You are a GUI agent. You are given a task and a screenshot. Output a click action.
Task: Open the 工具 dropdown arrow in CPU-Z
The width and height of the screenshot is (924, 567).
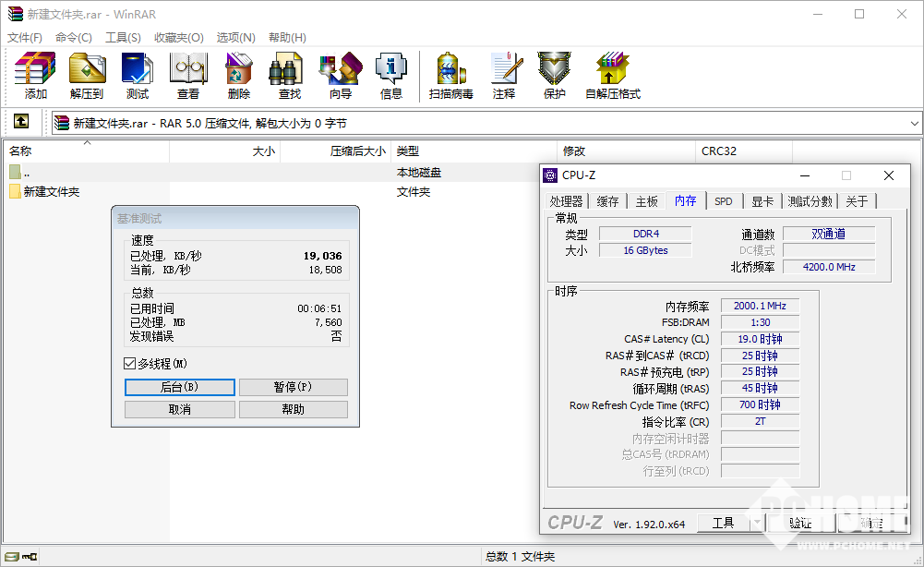point(757,524)
